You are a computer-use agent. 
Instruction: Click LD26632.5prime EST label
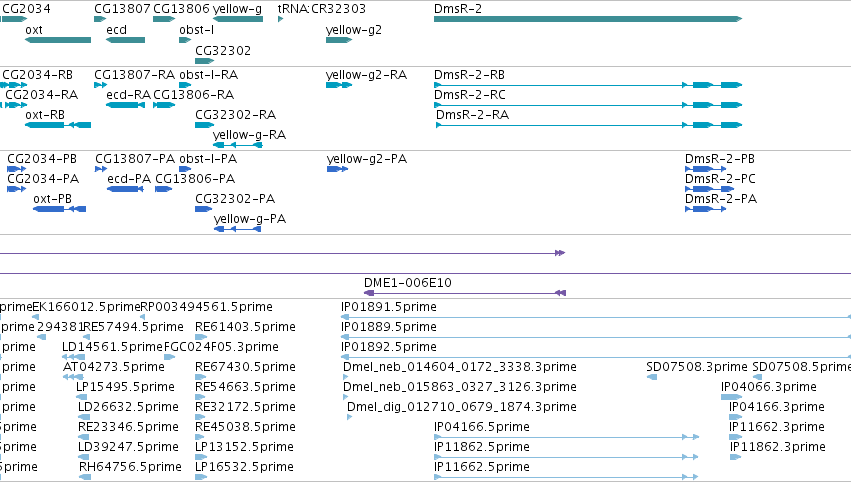coord(128,407)
